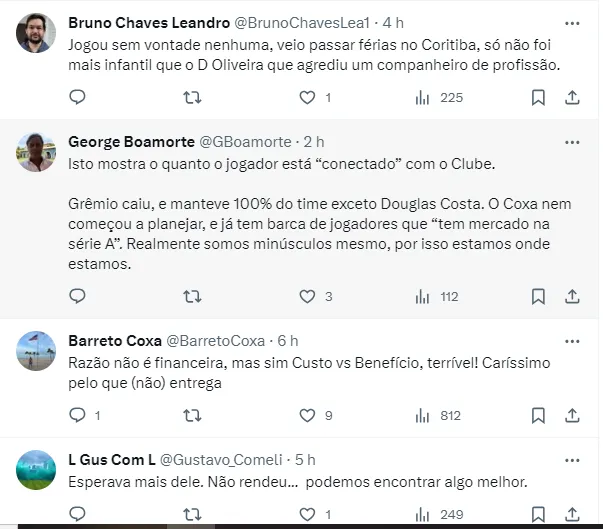The image size is (603, 529).
Task: Open more options menu on George Boamorte's tweet
Action: (x=572, y=143)
